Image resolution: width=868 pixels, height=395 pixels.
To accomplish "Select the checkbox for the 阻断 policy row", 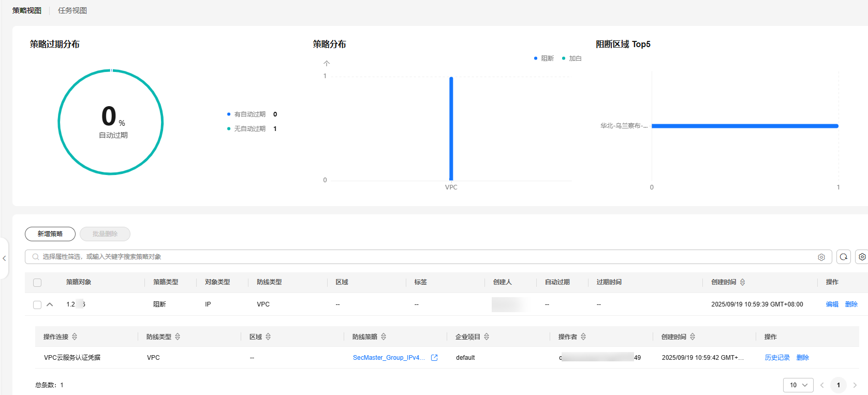I will click(x=37, y=305).
